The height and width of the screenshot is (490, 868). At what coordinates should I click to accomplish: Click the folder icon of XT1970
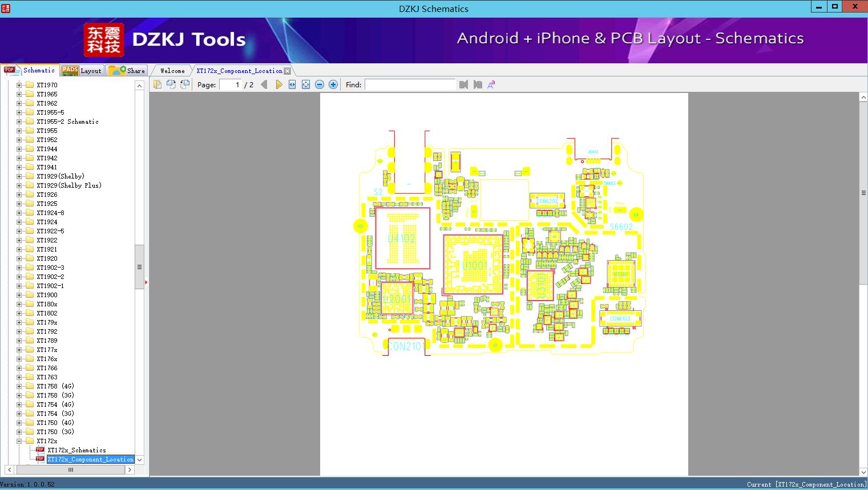coord(30,85)
